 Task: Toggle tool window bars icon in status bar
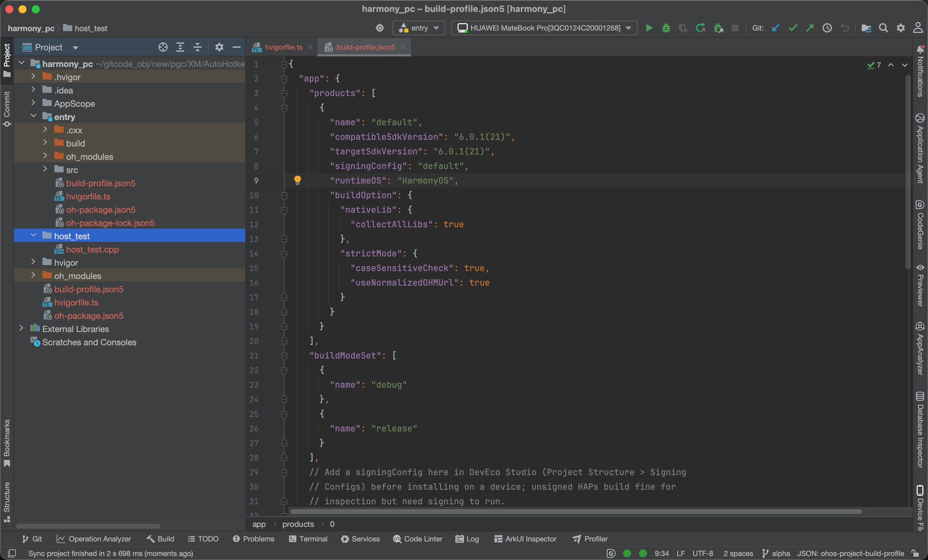tap(12, 553)
